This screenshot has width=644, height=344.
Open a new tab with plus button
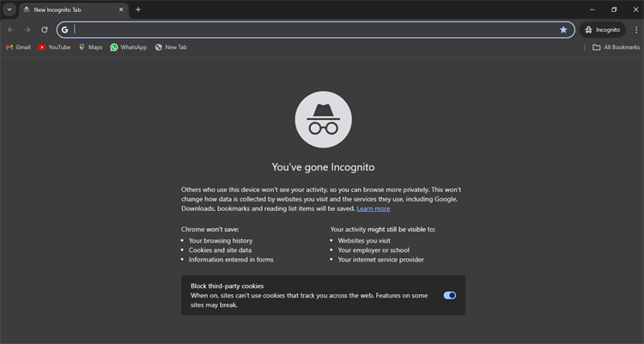point(138,9)
